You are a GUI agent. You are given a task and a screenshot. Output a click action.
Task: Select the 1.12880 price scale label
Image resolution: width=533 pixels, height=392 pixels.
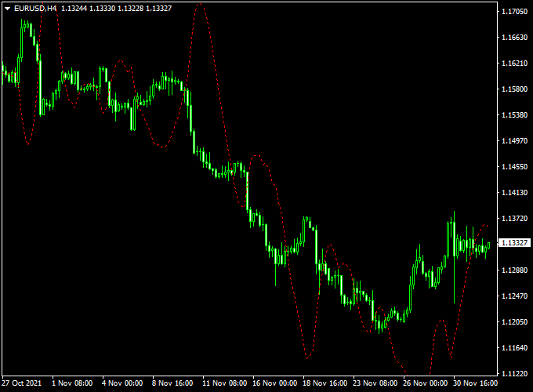tap(515, 270)
